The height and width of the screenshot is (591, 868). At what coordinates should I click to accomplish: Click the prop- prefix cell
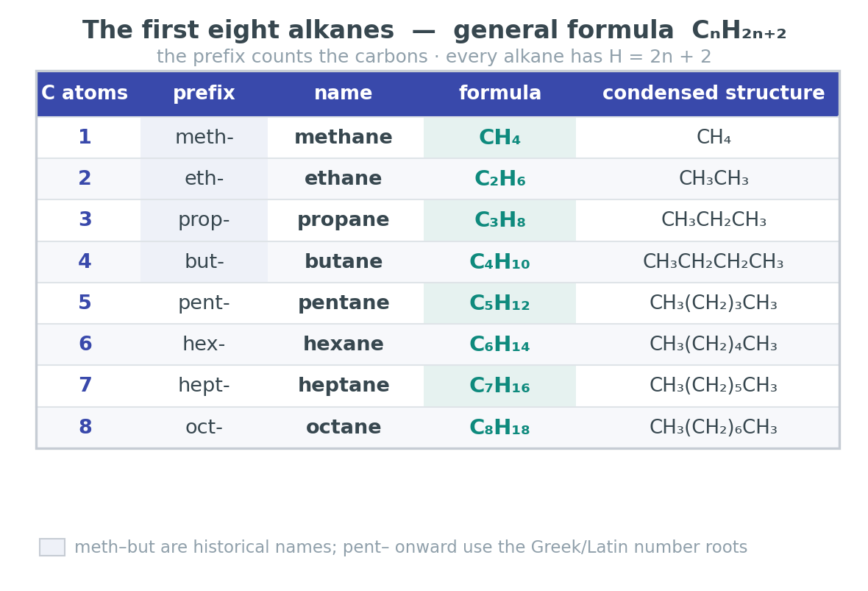(x=204, y=220)
